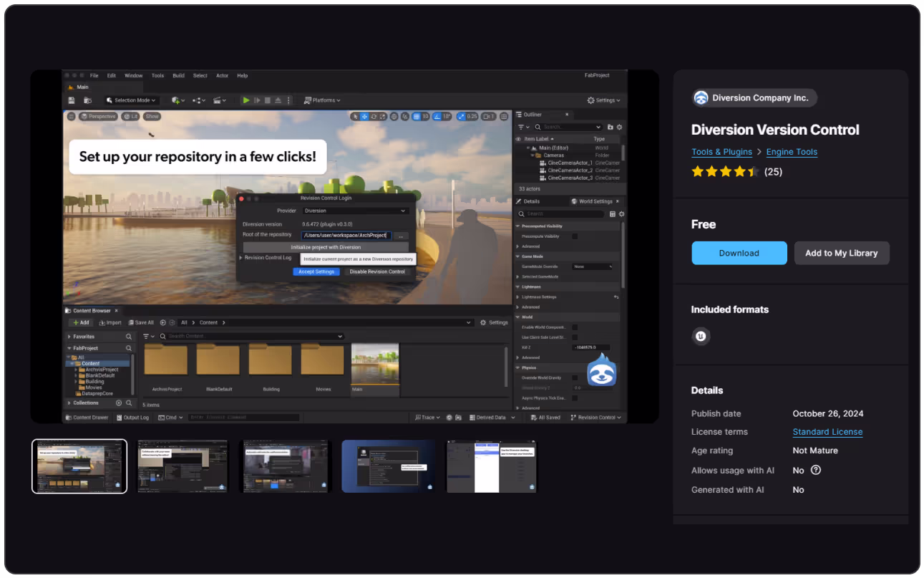This screenshot has height=578, width=924.
Task: Click the surface snapping icon in viewport
Action: tap(405, 116)
